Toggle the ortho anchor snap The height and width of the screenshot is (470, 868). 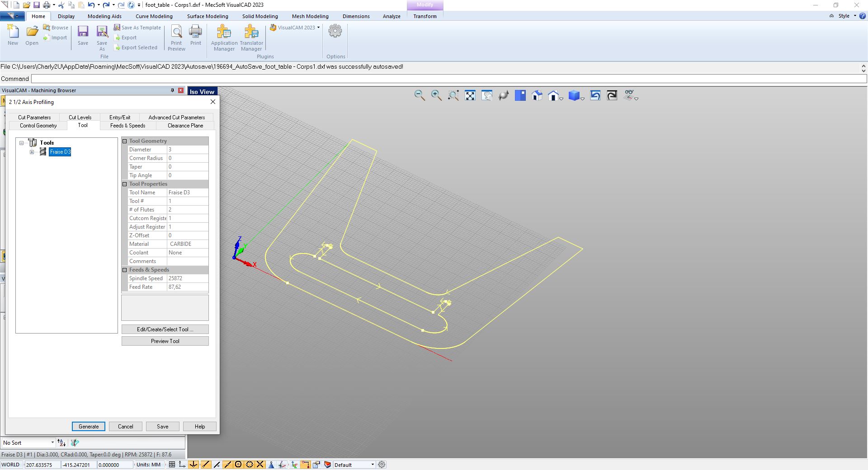[193, 465]
